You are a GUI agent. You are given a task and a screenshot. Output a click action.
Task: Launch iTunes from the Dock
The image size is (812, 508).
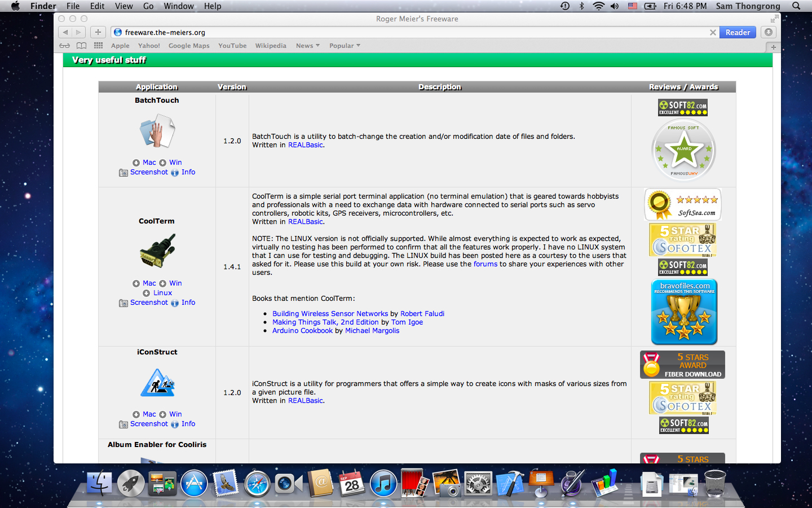pos(383,484)
